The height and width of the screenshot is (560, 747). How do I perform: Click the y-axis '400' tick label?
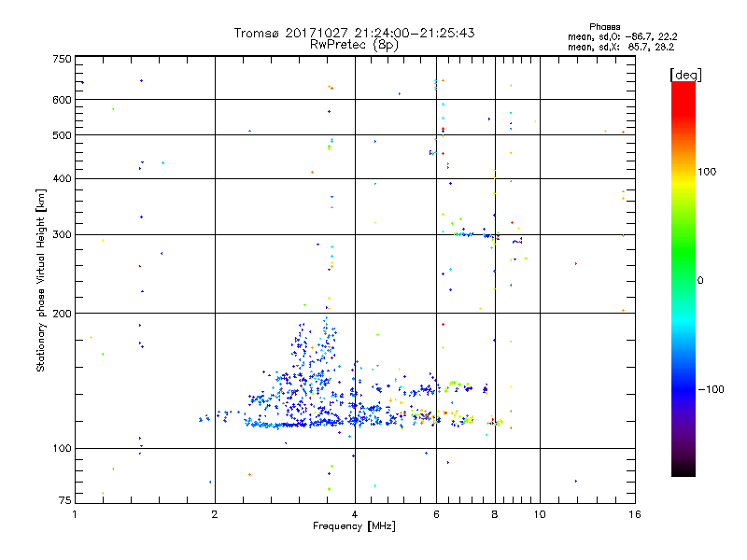(x=62, y=179)
